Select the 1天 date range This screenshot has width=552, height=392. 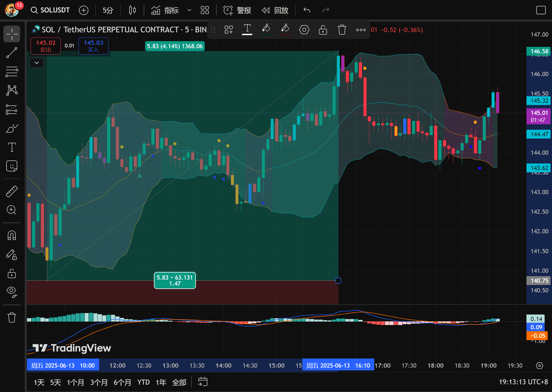click(39, 382)
